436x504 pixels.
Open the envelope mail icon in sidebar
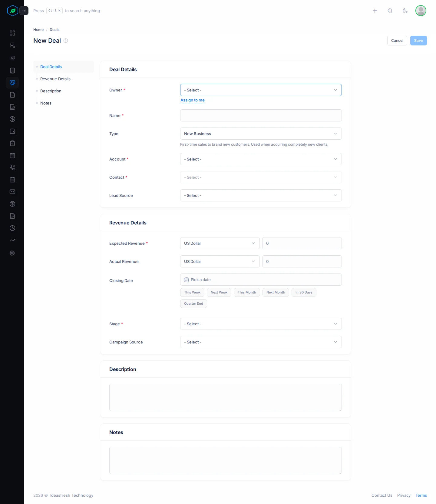[x=12, y=192]
